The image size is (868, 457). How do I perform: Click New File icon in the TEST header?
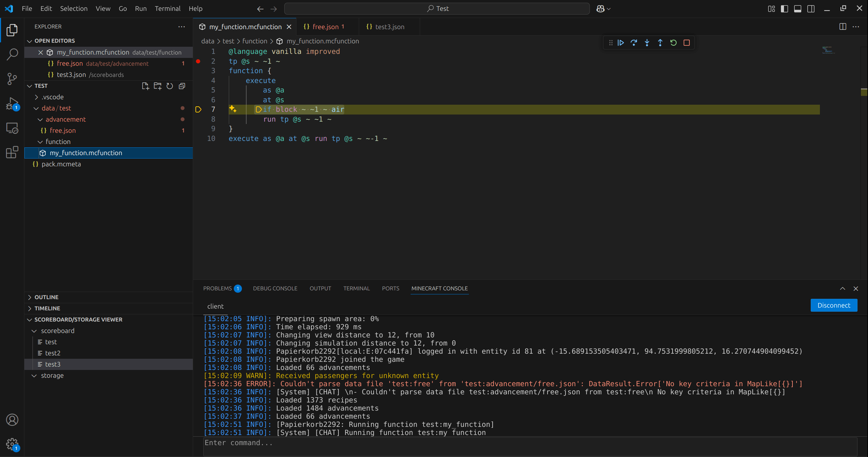tap(145, 86)
